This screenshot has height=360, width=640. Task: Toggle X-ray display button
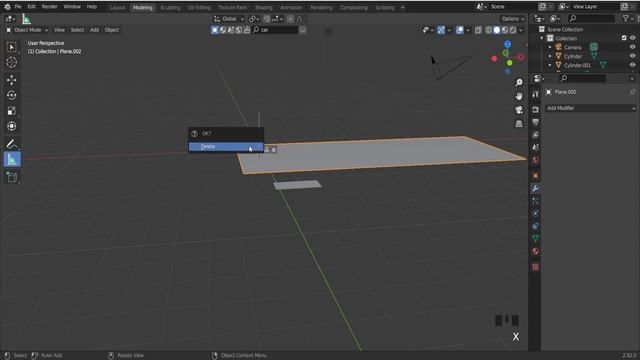[478, 30]
